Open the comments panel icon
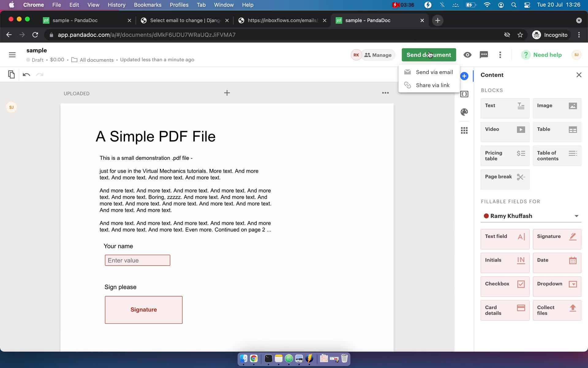The width and height of the screenshot is (588, 368). pos(484,55)
